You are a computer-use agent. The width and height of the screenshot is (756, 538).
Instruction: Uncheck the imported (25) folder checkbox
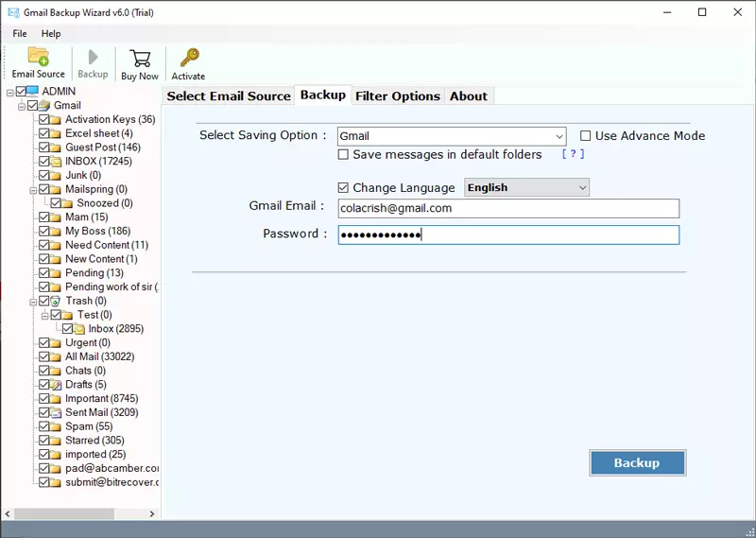tap(43, 455)
